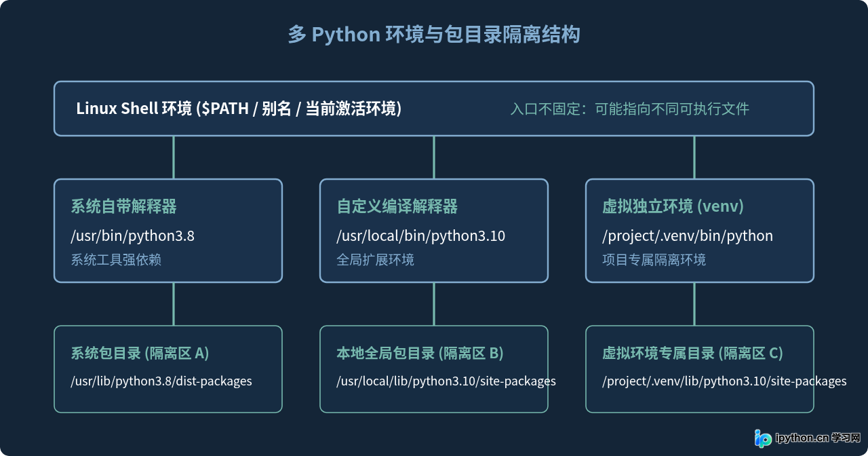Click the note 入口不固定：可能指向不同可执行文件
868x456 pixels.
tap(630, 109)
